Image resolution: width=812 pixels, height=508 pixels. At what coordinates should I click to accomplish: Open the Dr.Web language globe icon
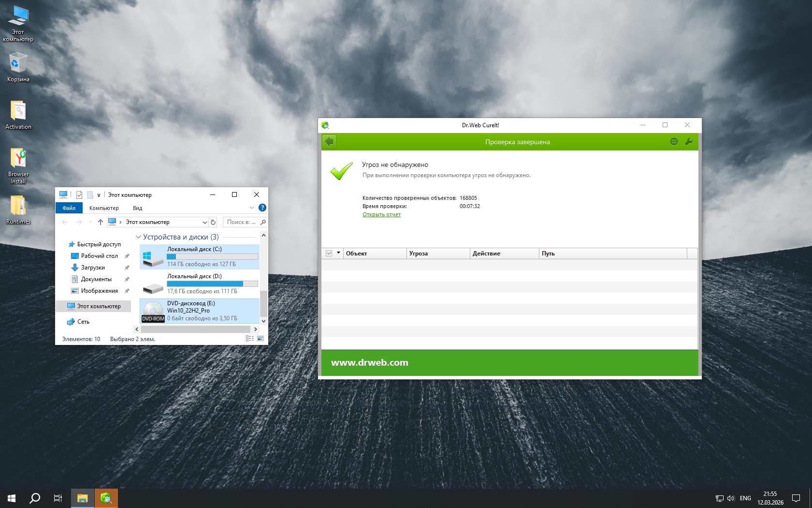click(674, 142)
